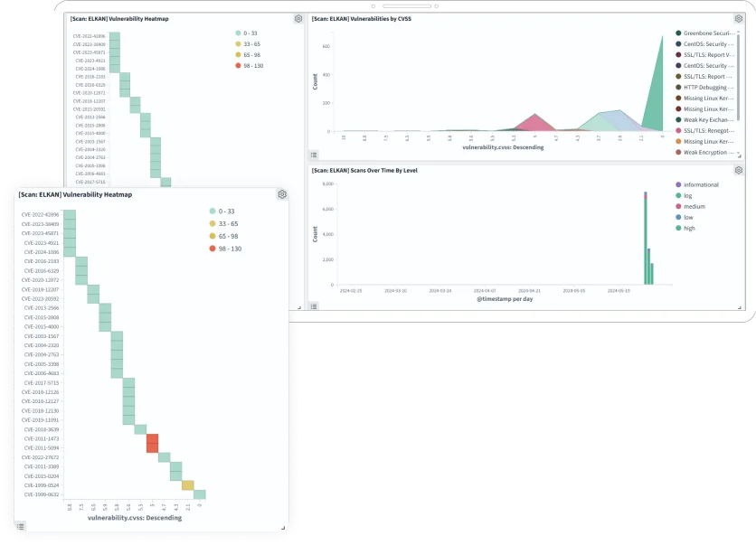Select the '33 - 65' legend color in enlarged heatmap

click(x=213, y=222)
